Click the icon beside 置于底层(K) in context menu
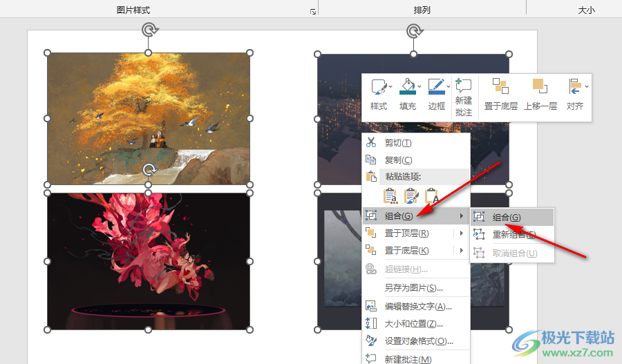The image size is (622, 364). [x=371, y=250]
